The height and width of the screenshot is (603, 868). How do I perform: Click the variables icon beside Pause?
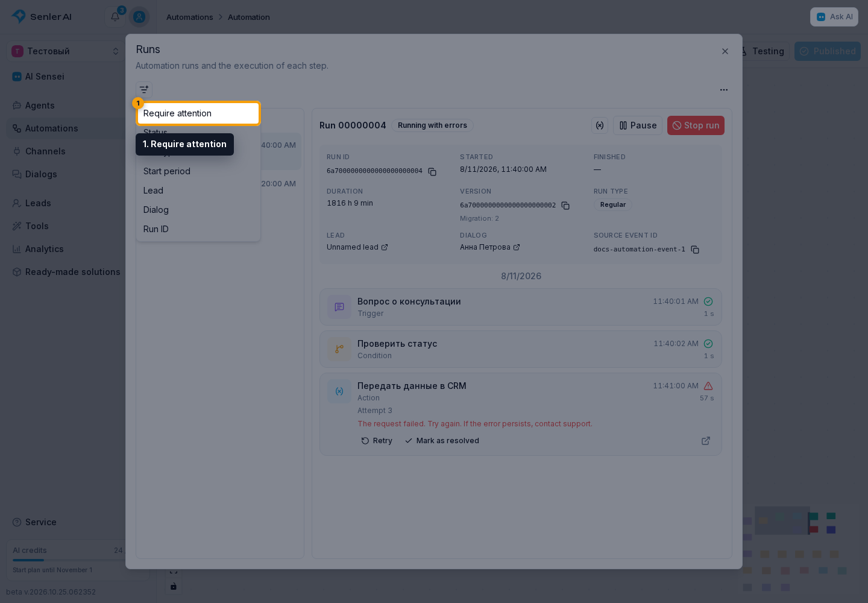(600, 125)
